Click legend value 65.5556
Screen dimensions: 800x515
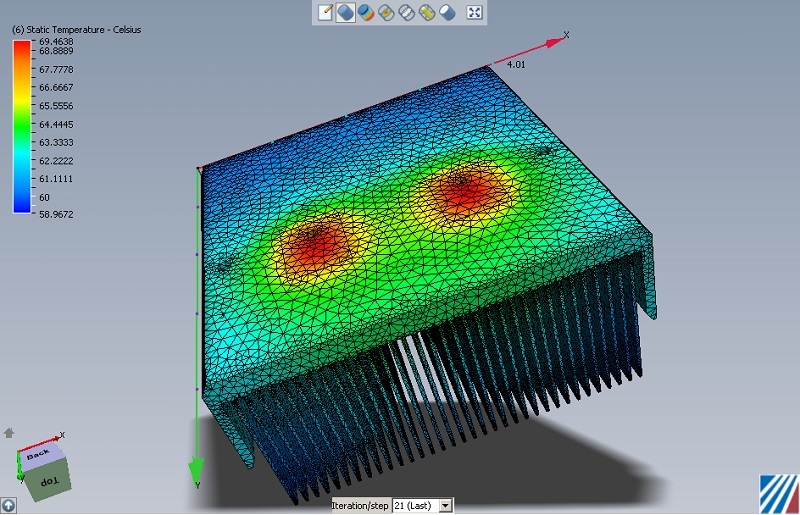coord(56,106)
